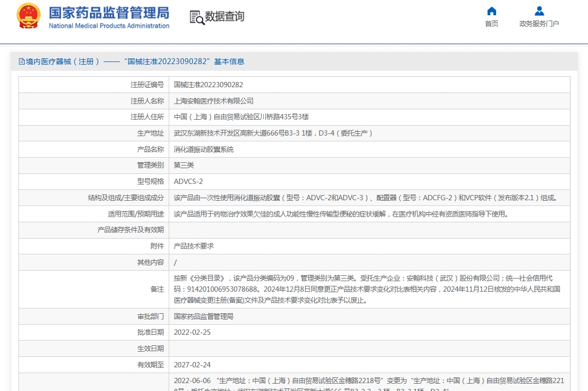Select the 消化道振动胶囊系统 value
The width and height of the screenshot is (588, 391).
(x=204, y=150)
